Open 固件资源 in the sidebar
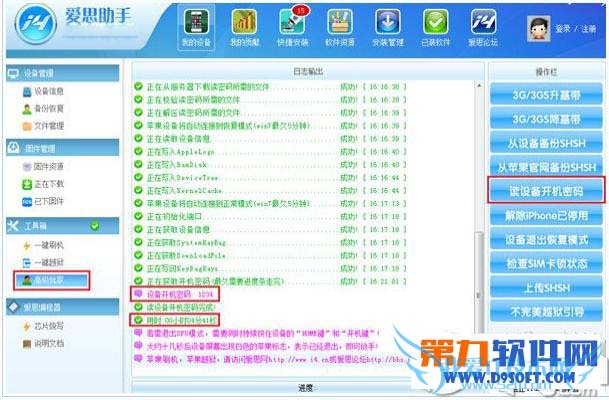Screen dimensions: 609x400 click(43, 167)
